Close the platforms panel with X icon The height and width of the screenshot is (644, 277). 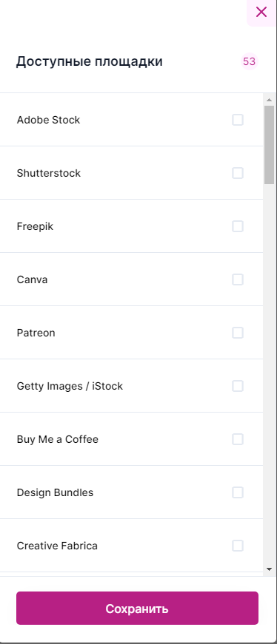point(261,13)
